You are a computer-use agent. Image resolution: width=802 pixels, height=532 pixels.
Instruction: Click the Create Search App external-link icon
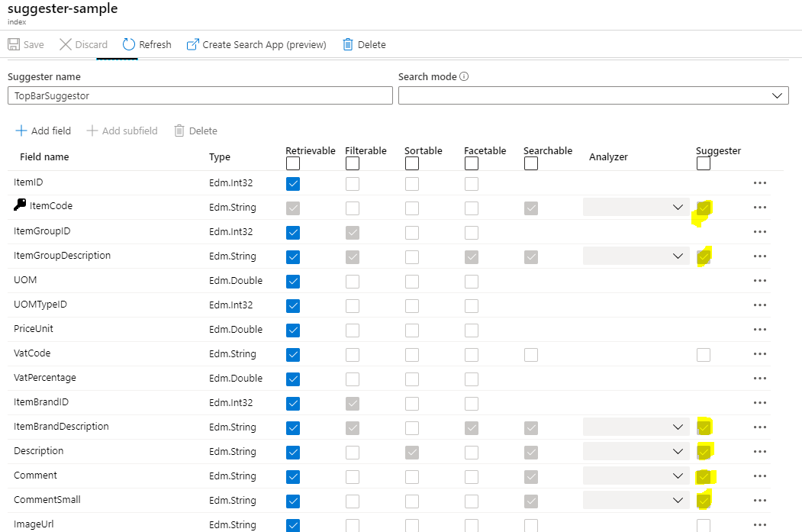tap(193, 44)
